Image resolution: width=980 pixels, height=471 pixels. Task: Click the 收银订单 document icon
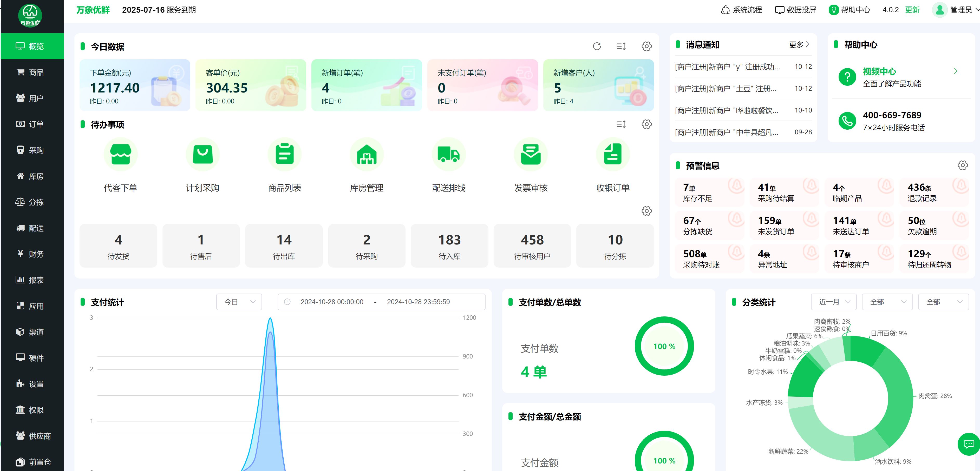pyautogui.click(x=612, y=154)
